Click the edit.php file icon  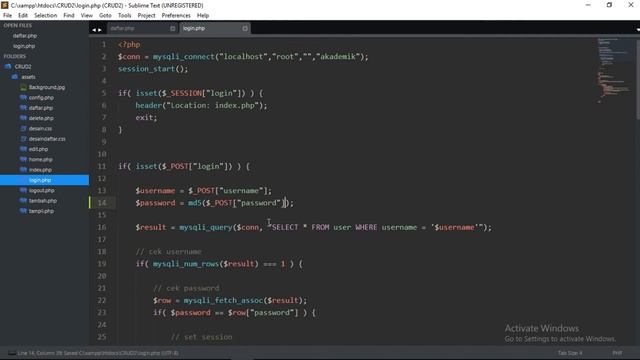[x=23, y=149]
